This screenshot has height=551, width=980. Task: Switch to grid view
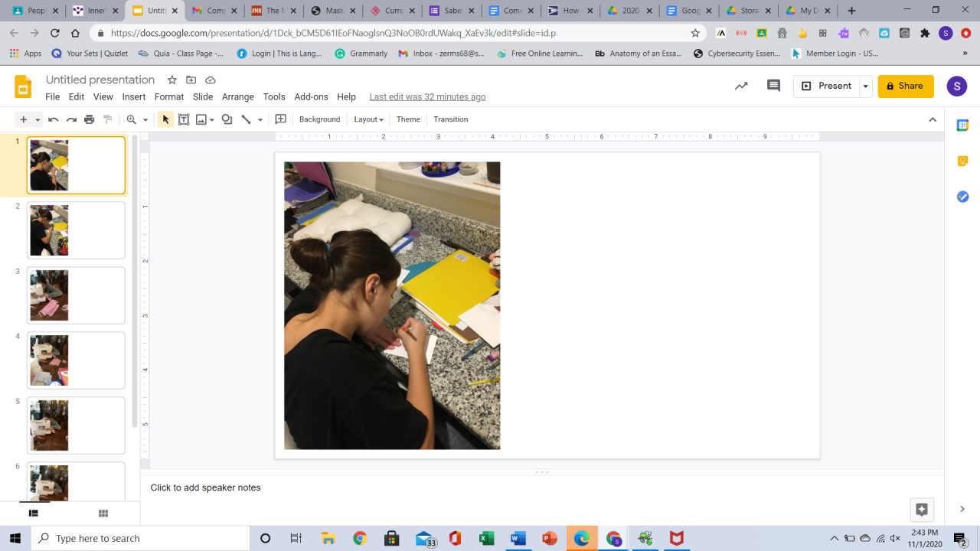point(103,513)
